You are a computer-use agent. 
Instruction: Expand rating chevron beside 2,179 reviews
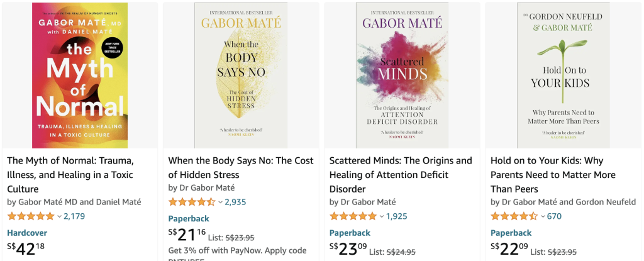pyautogui.click(x=59, y=216)
